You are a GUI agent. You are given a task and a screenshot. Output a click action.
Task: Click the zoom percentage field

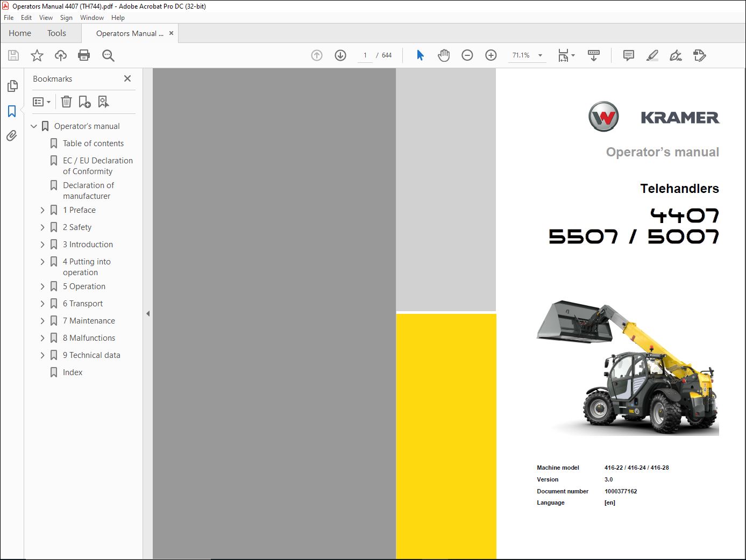pyautogui.click(x=521, y=55)
